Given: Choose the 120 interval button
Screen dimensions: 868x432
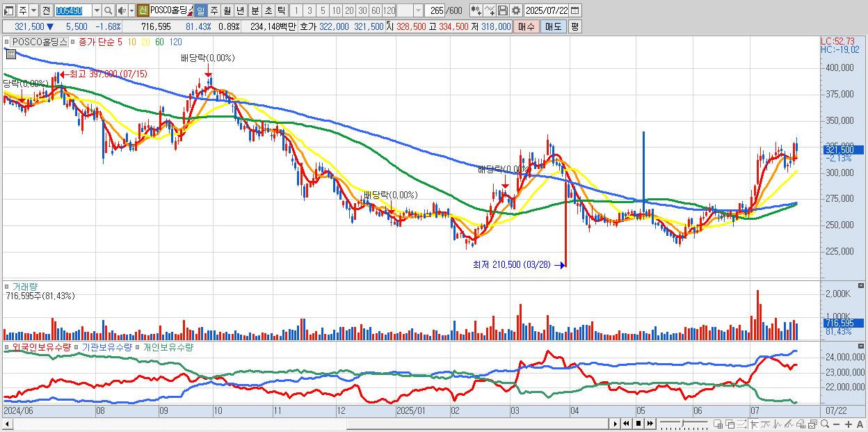Looking at the screenshot, I should tap(389, 10).
